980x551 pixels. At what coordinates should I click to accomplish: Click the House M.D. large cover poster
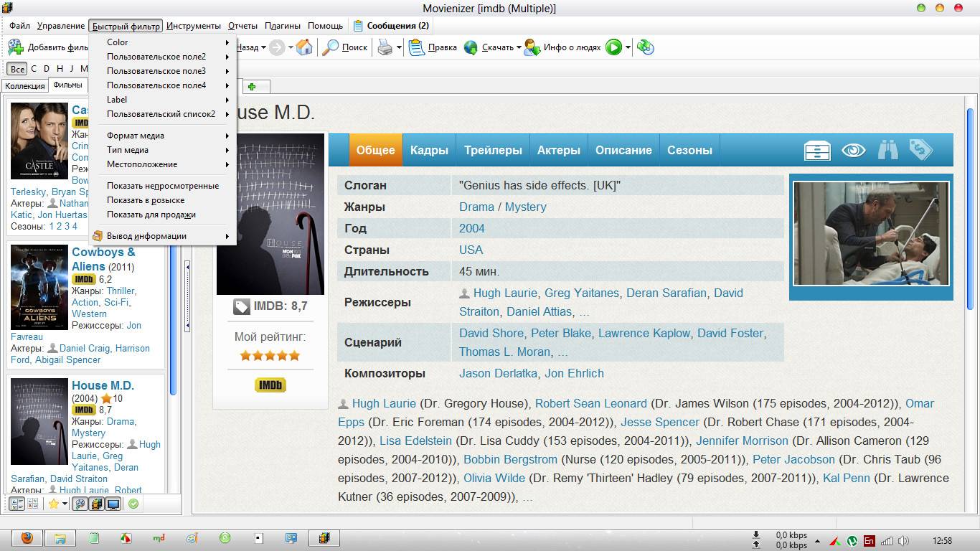pos(270,214)
